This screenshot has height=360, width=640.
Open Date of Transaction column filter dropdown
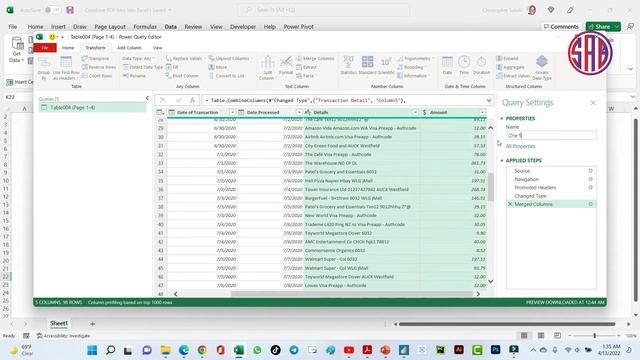point(232,112)
